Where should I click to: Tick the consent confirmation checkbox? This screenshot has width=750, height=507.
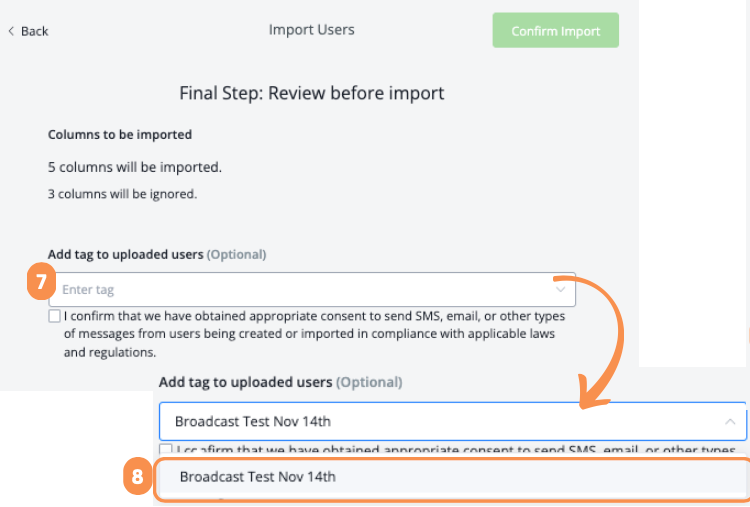(x=54, y=316)
